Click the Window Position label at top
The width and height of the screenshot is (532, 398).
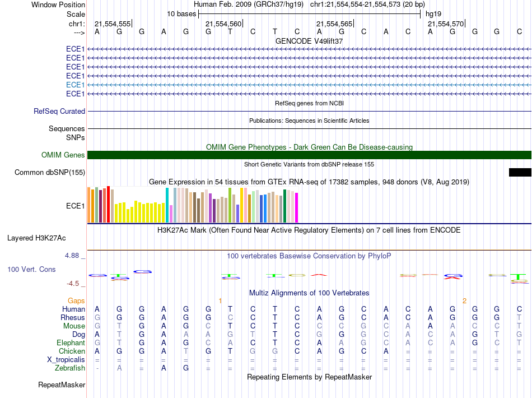pos(58,4)
